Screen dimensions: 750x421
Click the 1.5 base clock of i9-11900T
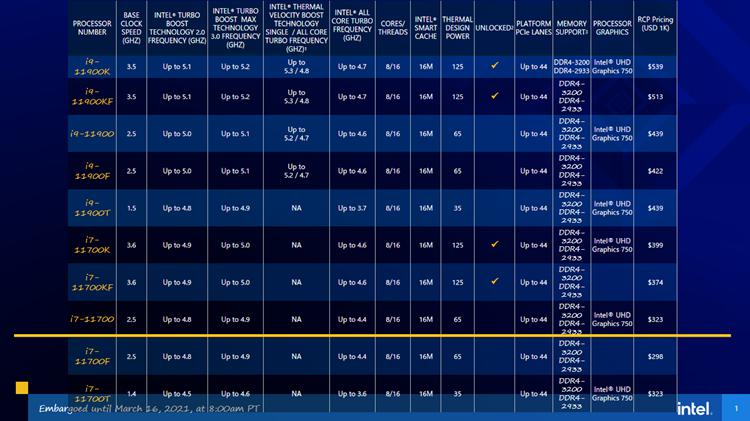132,208
